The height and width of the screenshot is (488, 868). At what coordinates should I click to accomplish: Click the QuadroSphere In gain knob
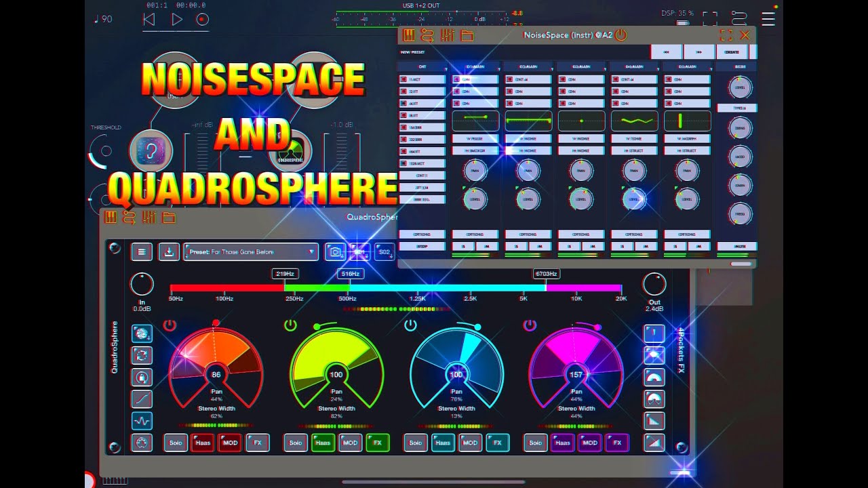pos(142,285)
